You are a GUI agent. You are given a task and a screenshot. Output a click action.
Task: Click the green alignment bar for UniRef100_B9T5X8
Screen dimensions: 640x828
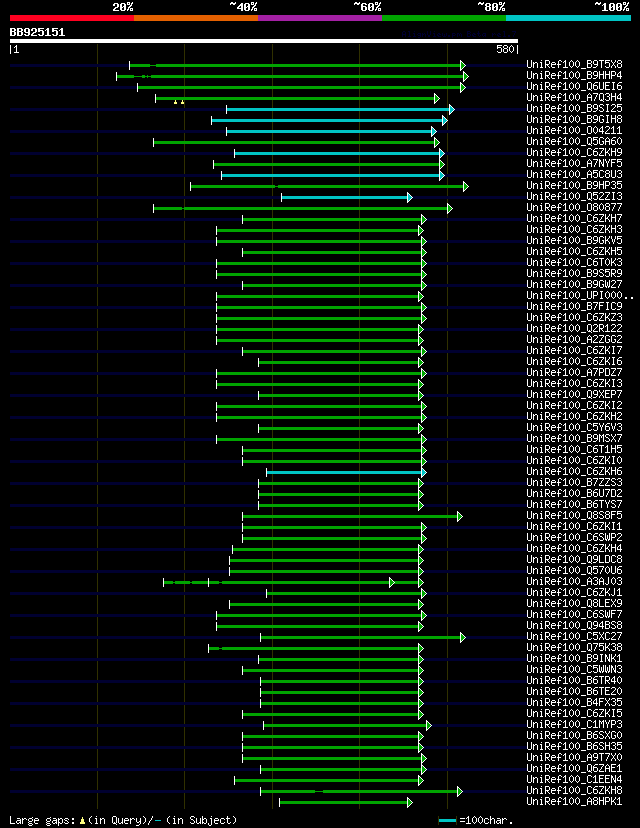[295, 65]
